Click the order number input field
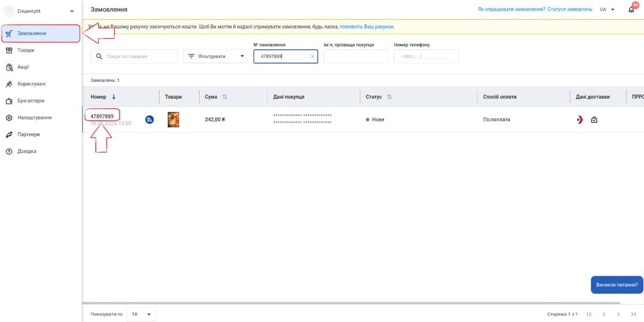This screenshot has height=322, width=644. pyautogui.click(x=285, y=56)
